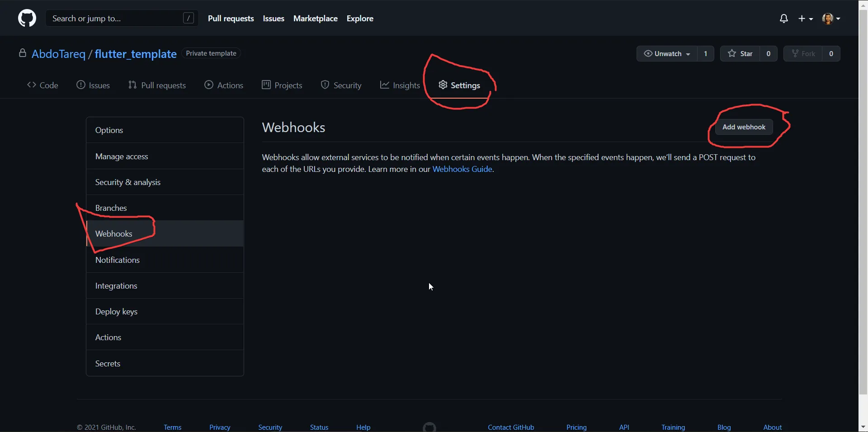This screenshot has height=432, width=868.
Task: Go to Issues in top navigation
Action: click(x=274, y=19)
